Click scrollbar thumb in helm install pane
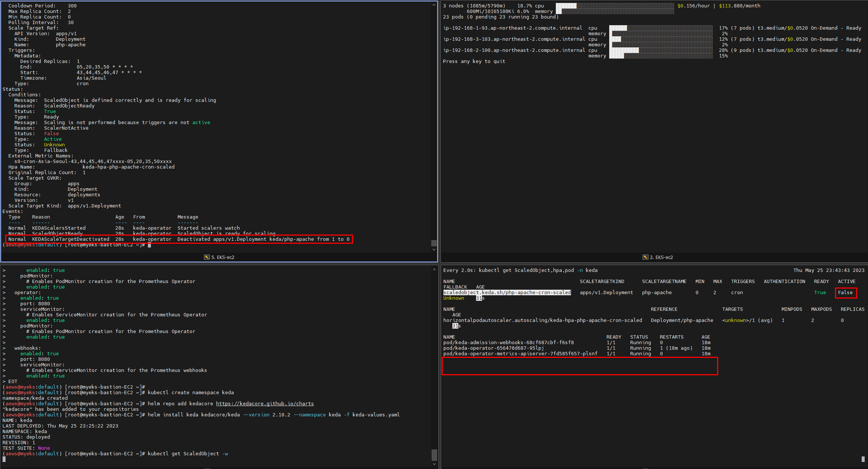868x469 pixels. (434, 455)
